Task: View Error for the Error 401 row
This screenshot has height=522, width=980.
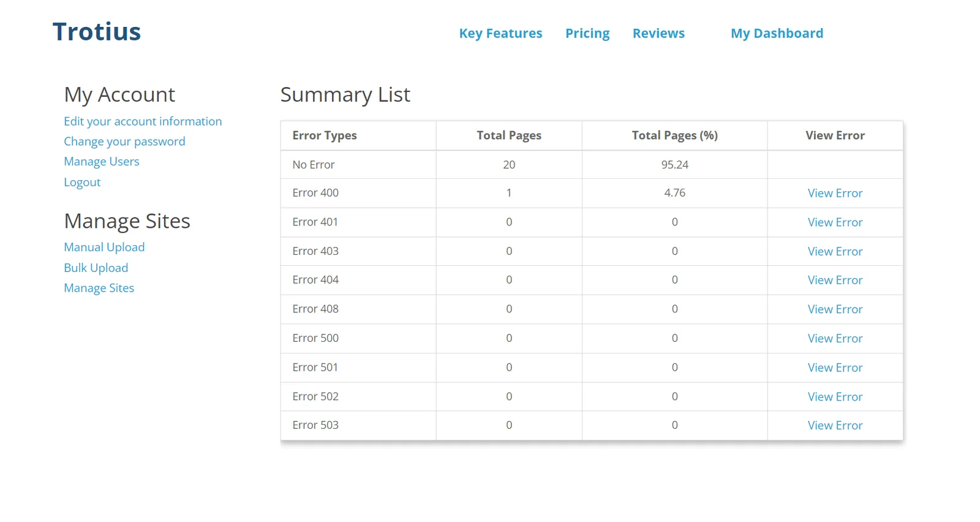Action: tap(834, 222)
